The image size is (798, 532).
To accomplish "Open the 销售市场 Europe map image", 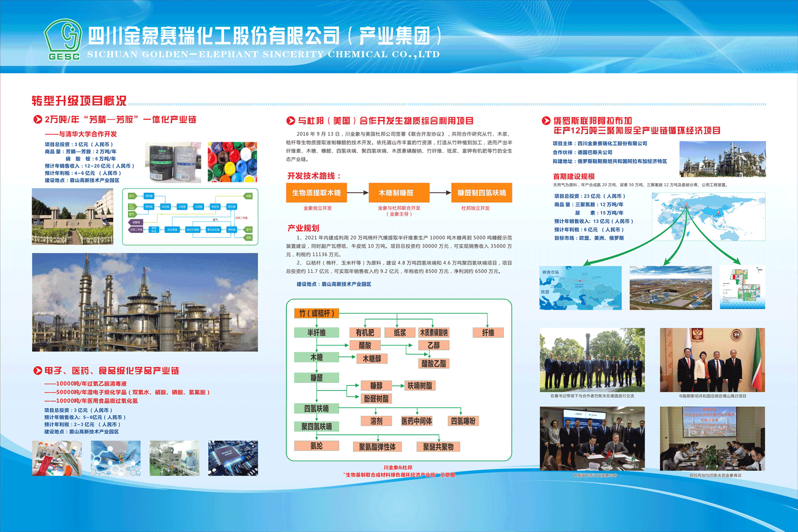I will pos(581,287).
